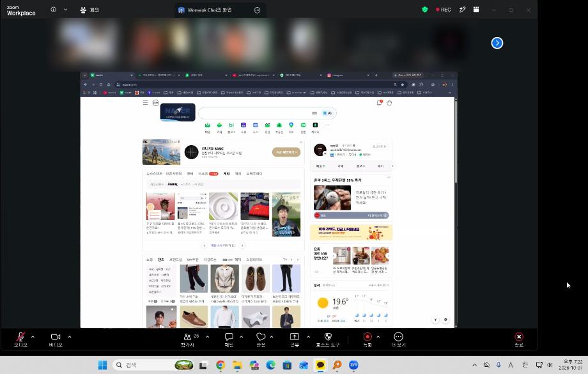The height and width of the screenshot is (374, 588).
Task: Show hidden system tray icons
Action: [474, 365]
